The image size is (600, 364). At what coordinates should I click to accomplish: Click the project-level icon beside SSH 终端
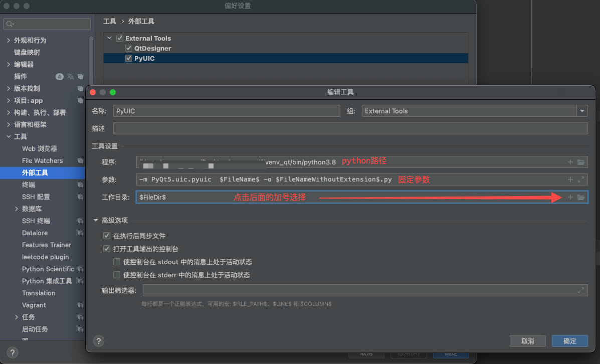pyautogui.click(x=80, y=221)
